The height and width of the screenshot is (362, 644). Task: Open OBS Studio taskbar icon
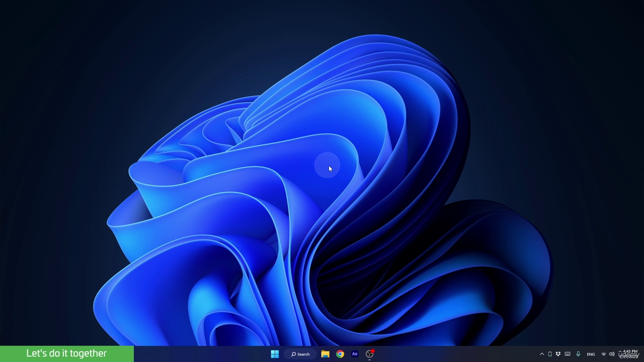[370, 354]
